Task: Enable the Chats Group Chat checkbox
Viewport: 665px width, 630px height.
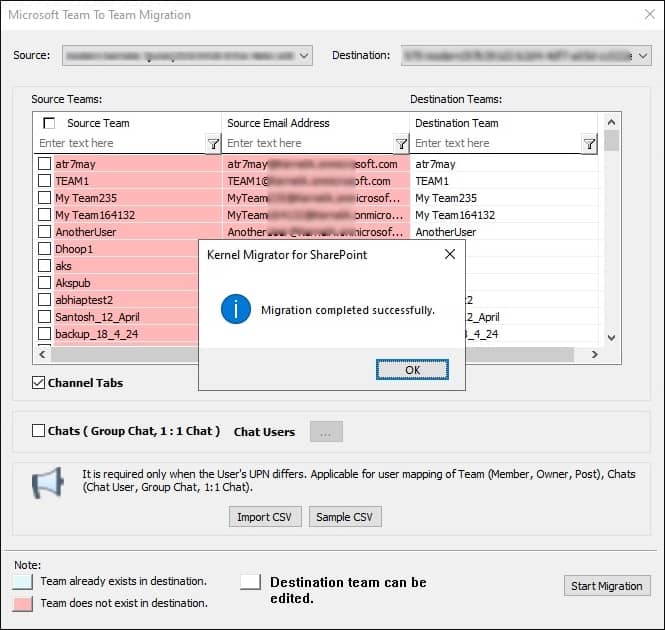Action: [39, 432]
